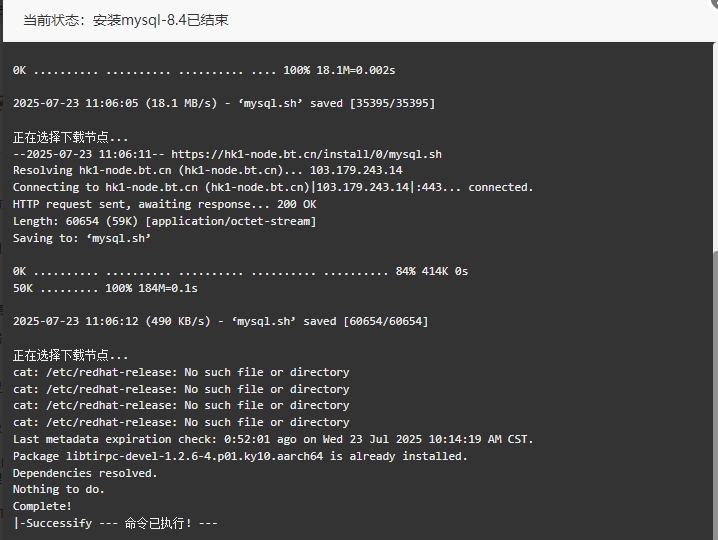Click the 'Resolving hk1-node.bt.cn' line
The height and width of the screenshot is (540, 718).
[207, 170]
